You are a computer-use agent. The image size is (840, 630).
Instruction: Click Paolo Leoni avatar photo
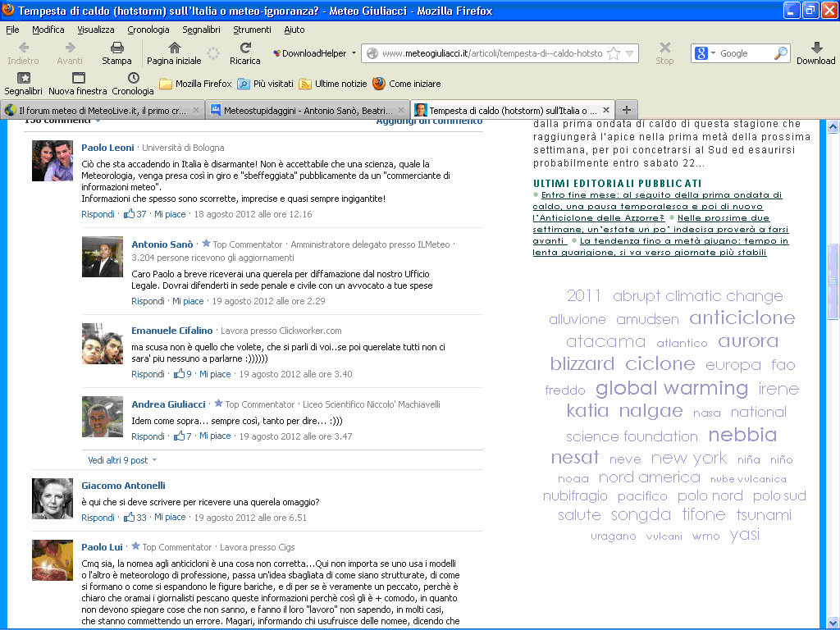point(52,161)
